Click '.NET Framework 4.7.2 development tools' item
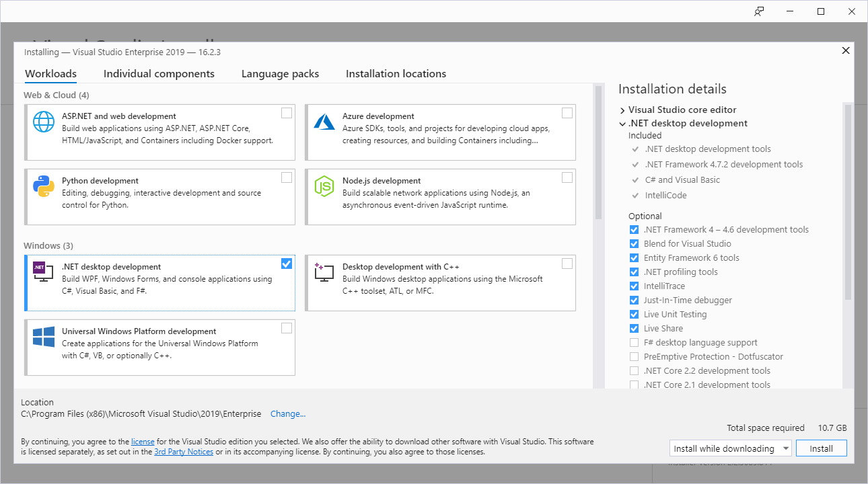Viewport: 868px width, 484px height. [723, 165]
